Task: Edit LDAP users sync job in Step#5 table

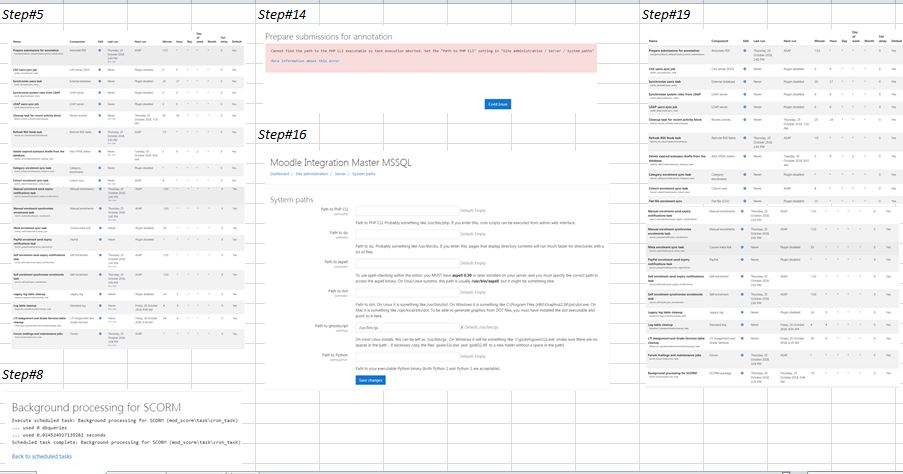Action: [100, 104]
